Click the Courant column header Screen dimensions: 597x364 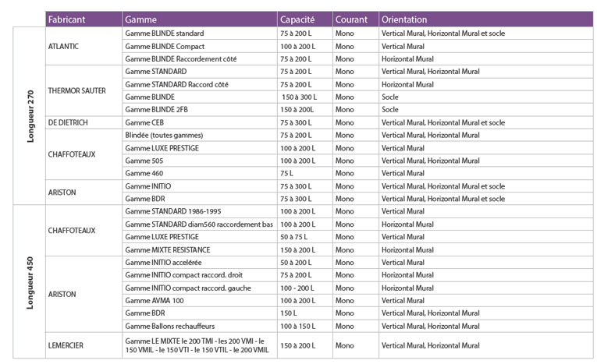click(356, 19)
